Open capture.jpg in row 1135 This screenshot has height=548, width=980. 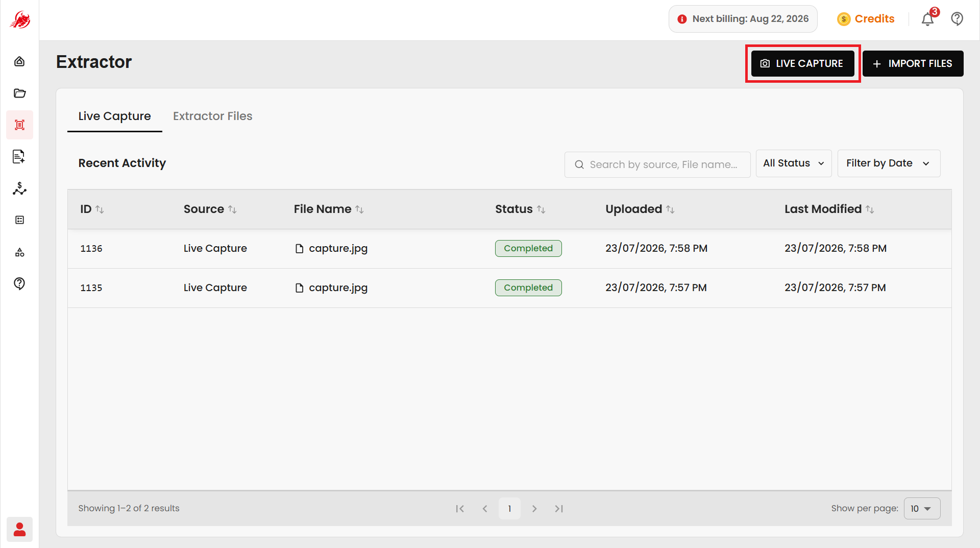[x=338, y=288]
